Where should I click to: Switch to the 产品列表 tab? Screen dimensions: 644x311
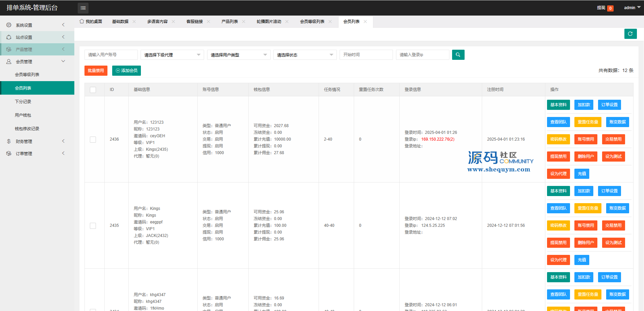(229, 22)
